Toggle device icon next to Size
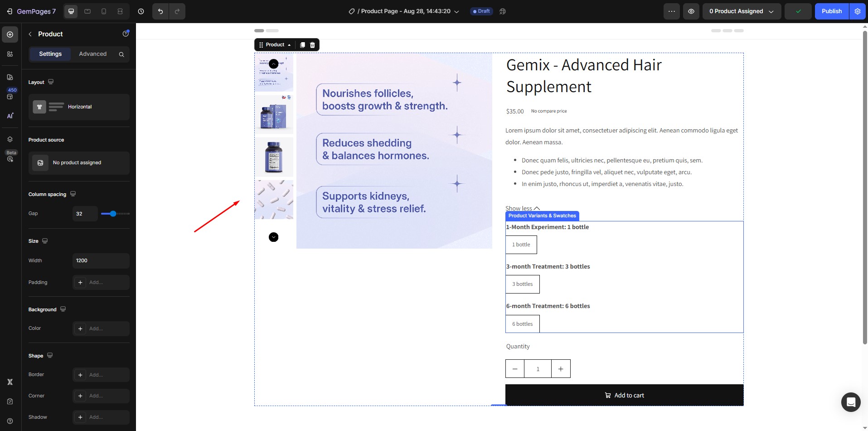This screenshot has height=431, width=868. click(45, 241)
